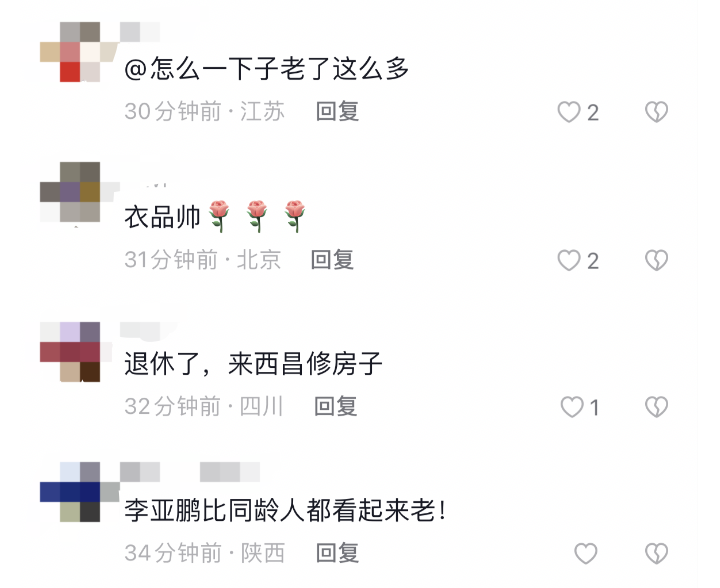Viewport: 720px width, 588px height.
Task: Like the Jiangsu comment with heart icon
Action: (568, 112)
